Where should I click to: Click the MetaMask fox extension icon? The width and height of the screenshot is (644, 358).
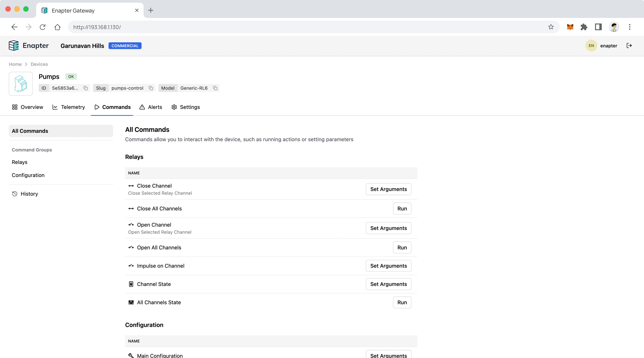(570, 27)
